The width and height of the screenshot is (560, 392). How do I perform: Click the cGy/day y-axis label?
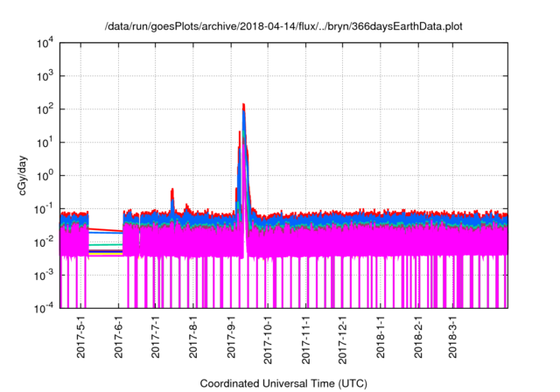tap(19, 175)
